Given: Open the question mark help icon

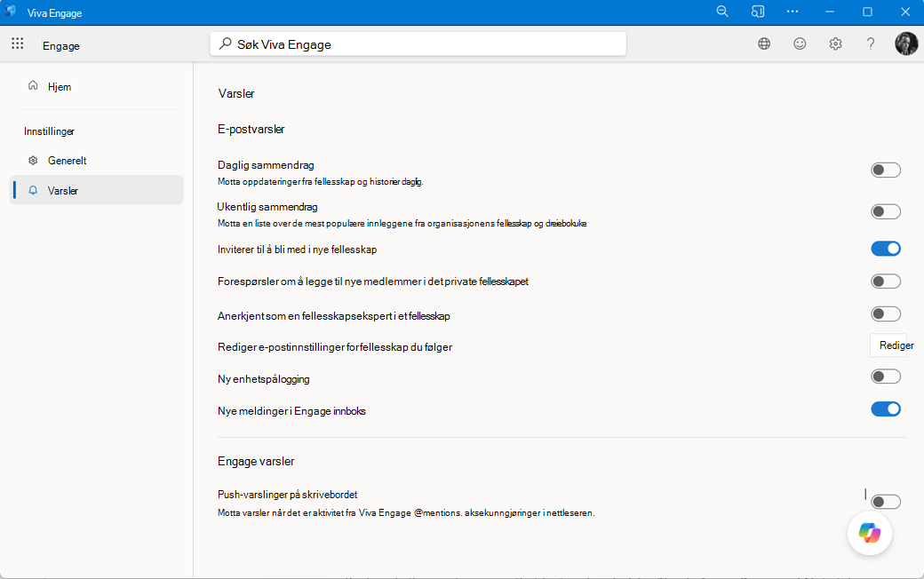Looking at the screenshot, I should click(x=871, y=44).
